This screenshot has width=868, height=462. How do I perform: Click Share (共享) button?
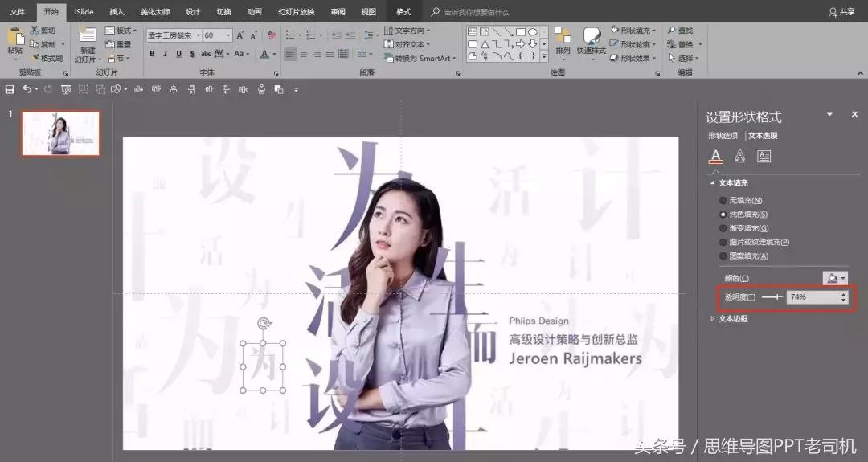click(841, 12)
